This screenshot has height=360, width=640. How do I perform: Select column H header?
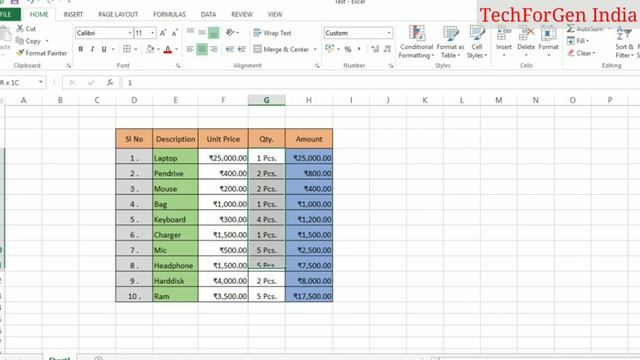309,100
